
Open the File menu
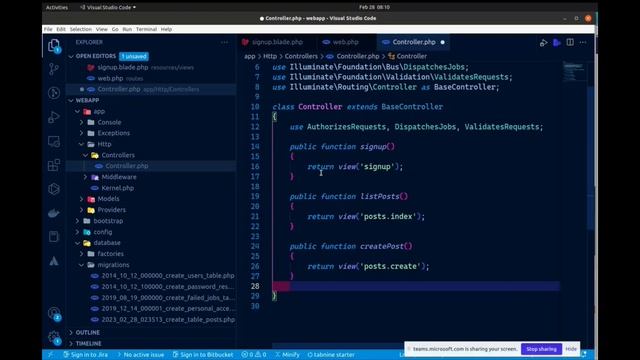coord(48,29)
